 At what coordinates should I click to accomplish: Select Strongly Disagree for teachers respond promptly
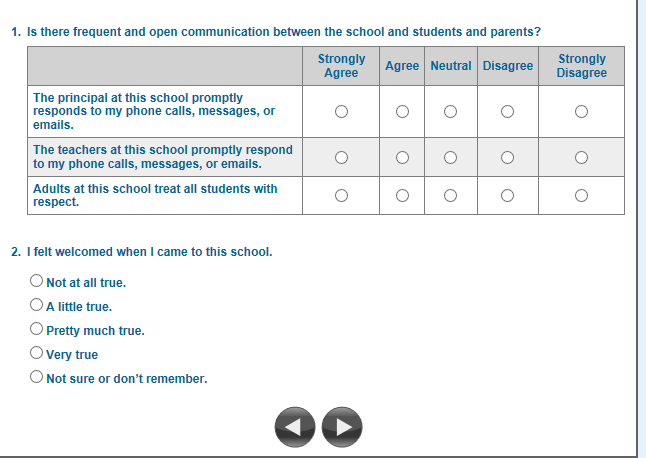(x=582, y=157)
